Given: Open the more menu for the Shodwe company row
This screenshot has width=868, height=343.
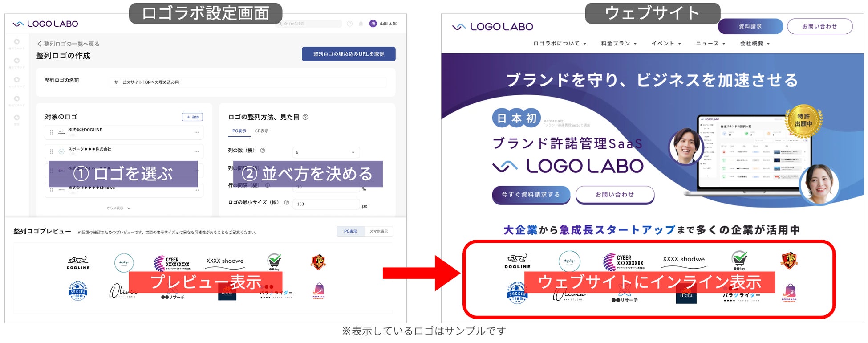Looking at the screenshot, I should pyautogui.click(x=196, y=190).
